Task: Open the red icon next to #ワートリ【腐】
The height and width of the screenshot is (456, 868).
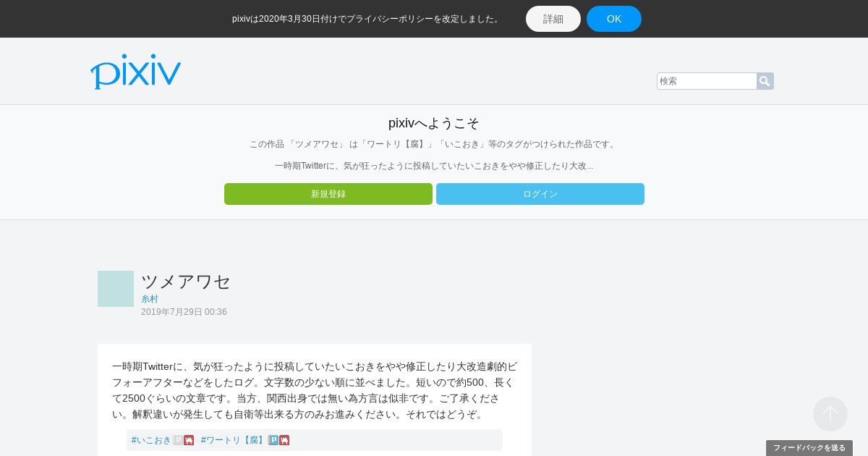Action: click(x=284, y=440)
